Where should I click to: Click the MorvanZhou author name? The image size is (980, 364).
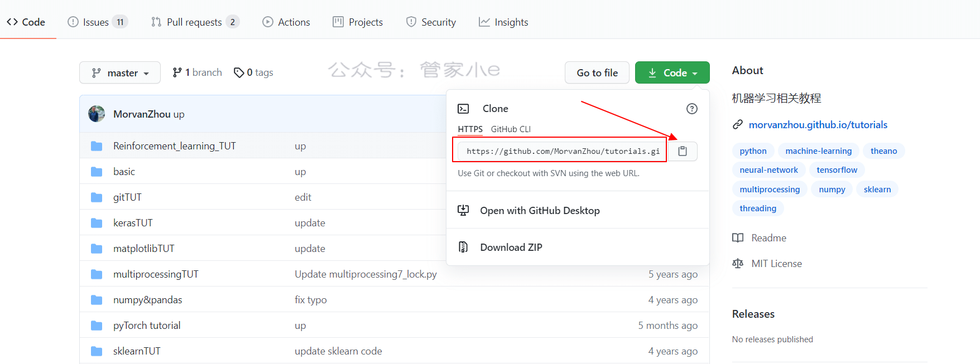[x=142, y=114]
